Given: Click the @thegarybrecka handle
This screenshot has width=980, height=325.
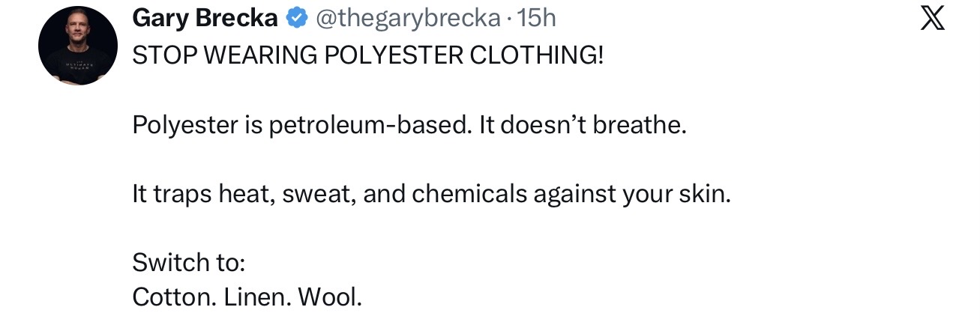Looking at the screenshot, I should pyautogui.click(x=408, y=19).
